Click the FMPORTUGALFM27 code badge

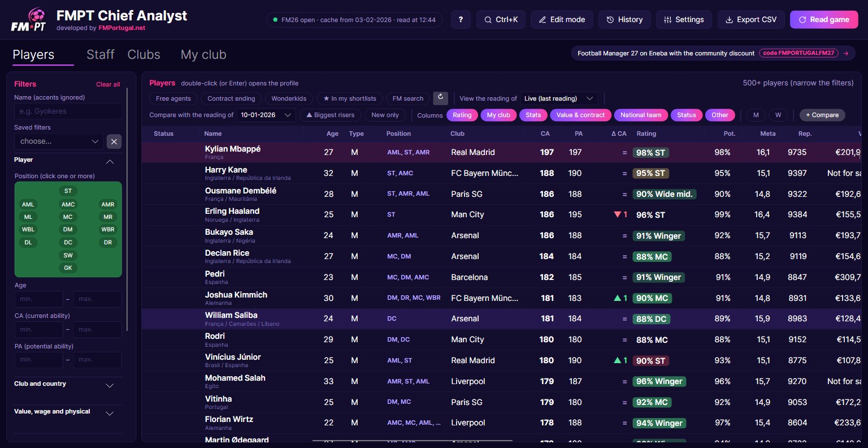(798, 53)
